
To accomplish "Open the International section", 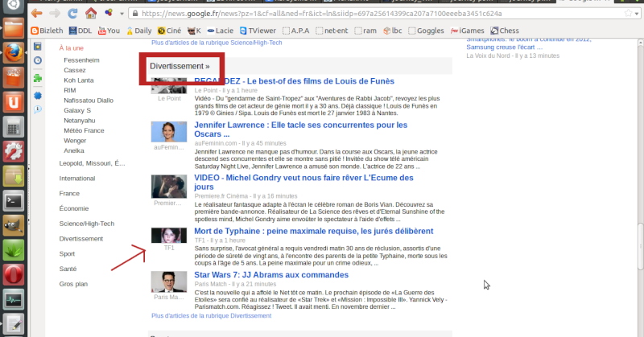I will 76,178.
